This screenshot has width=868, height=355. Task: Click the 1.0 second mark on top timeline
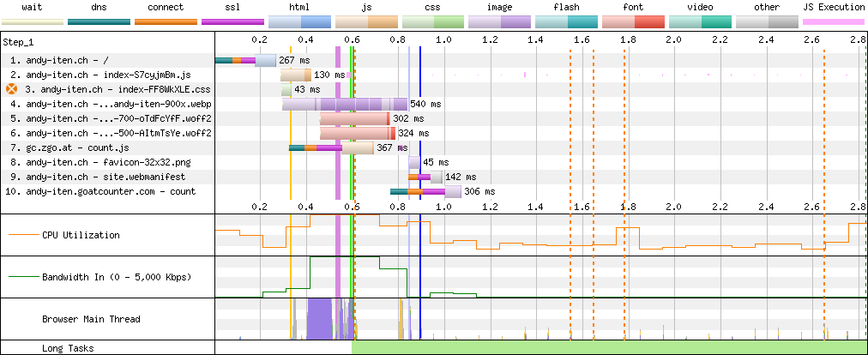point(443,40)
